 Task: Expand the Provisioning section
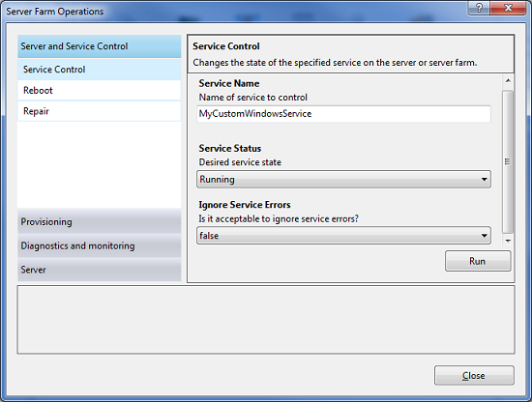[99, 221]
